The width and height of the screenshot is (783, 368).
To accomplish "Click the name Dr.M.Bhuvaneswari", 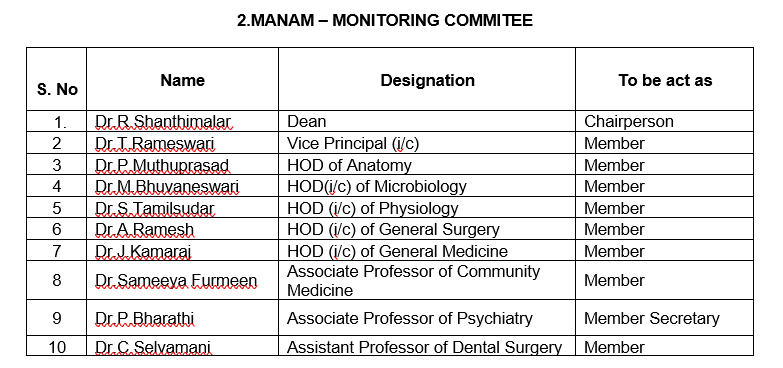I will point(167,186).
